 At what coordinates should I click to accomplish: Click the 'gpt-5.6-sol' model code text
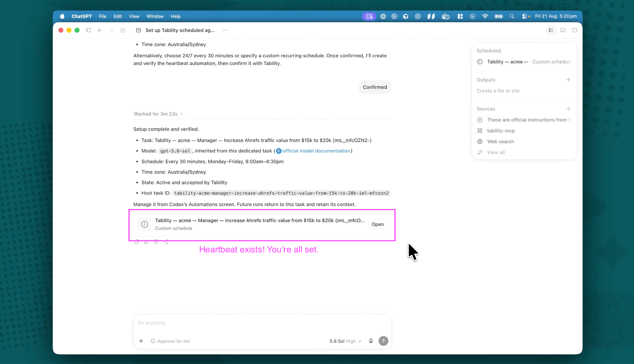pos(175,151)
